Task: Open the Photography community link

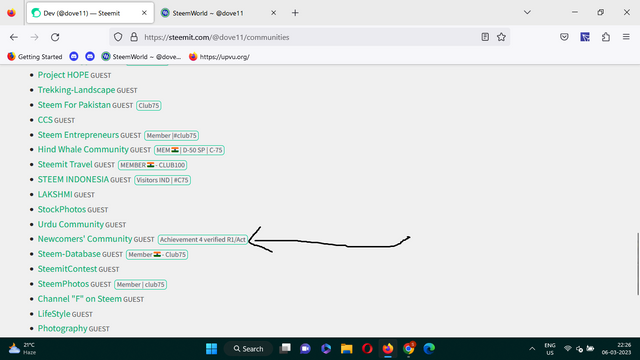Action: 62,329
